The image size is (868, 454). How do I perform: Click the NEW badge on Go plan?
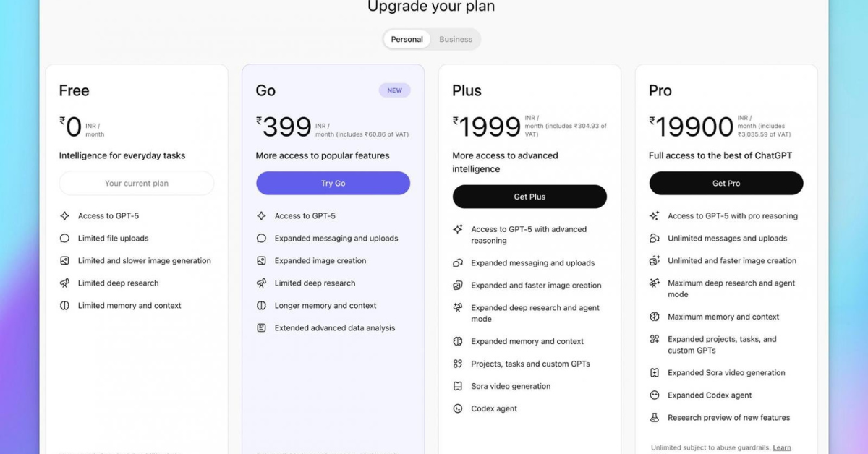coord(394,90)
